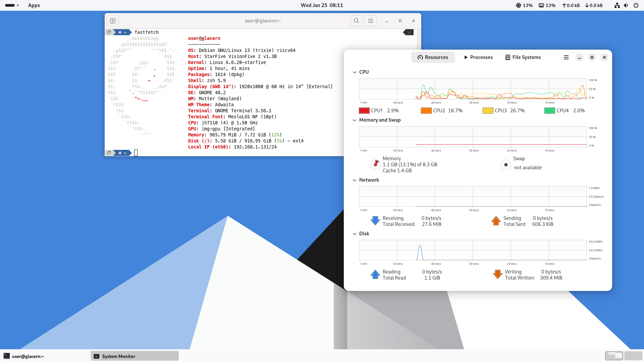Open the Apps menu
This screenshot has width=644, height=362.
[34, 5]
